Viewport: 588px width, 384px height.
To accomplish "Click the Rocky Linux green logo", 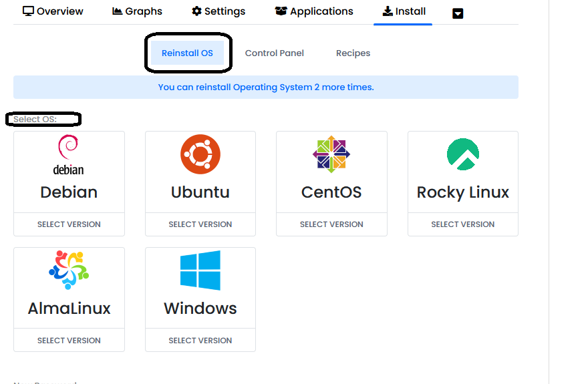I will coord(463,154).
